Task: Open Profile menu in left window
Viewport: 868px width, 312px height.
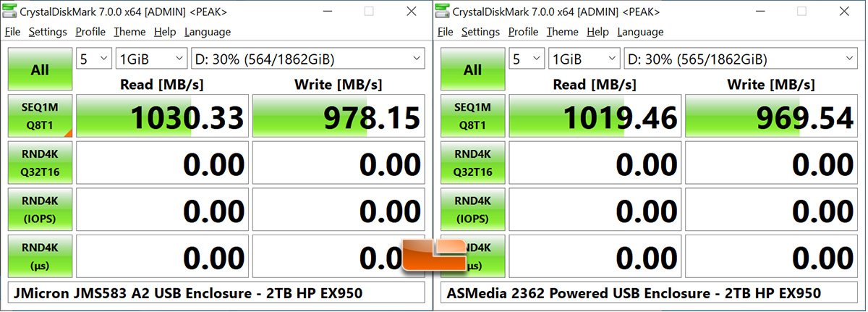Action: (x=90, y=32)
